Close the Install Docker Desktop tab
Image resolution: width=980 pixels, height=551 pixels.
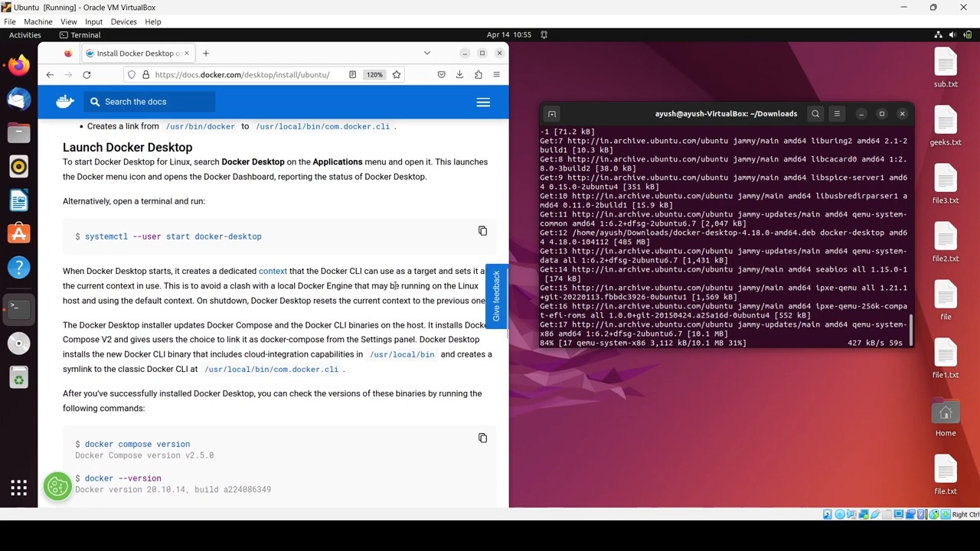coord(188,53)
